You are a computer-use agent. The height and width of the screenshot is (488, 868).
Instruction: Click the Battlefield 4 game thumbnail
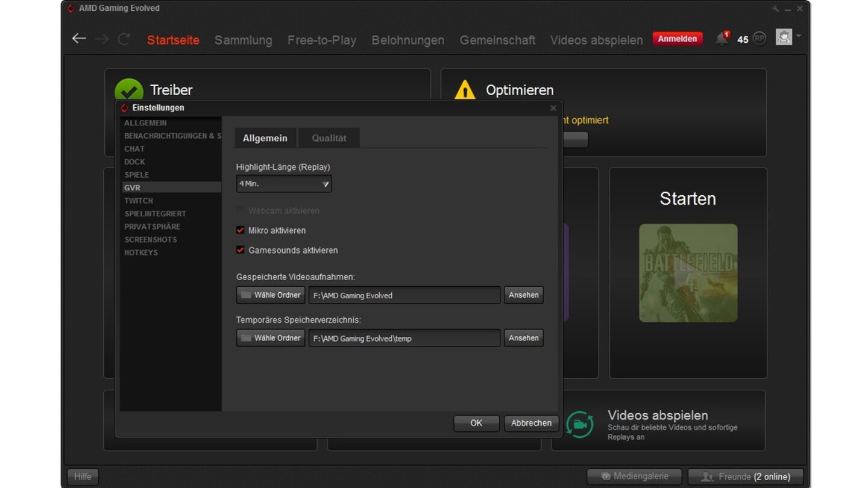(688, 273)
